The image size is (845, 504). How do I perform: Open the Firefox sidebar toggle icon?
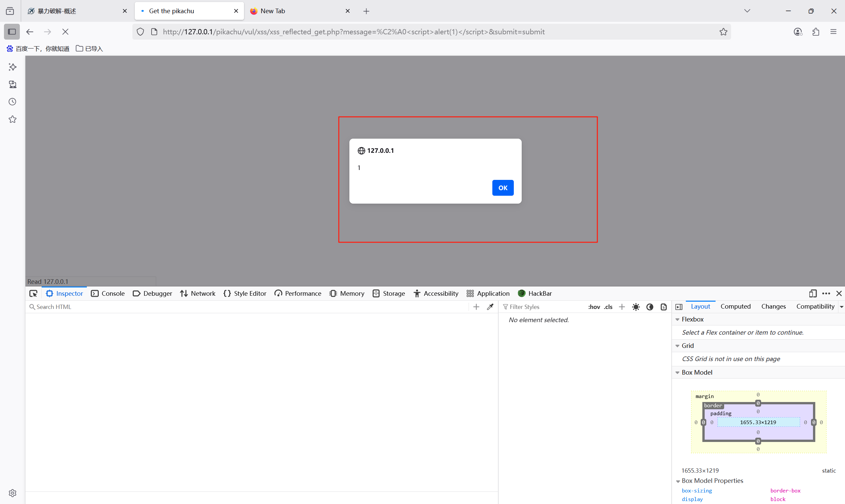click(12, 32)
